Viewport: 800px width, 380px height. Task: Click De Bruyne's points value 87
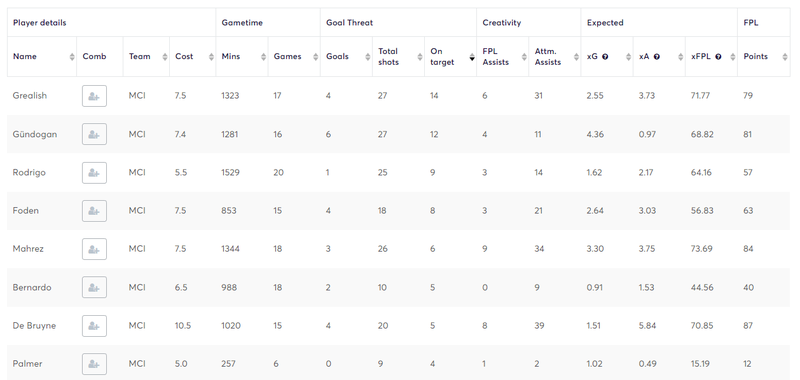coord(748,325)
